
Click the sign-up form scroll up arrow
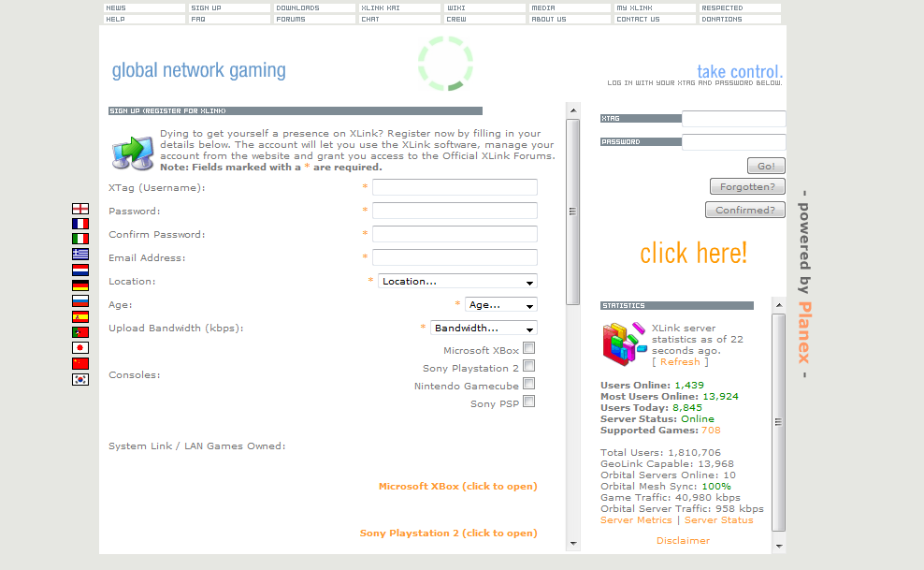tap(572, 110)
